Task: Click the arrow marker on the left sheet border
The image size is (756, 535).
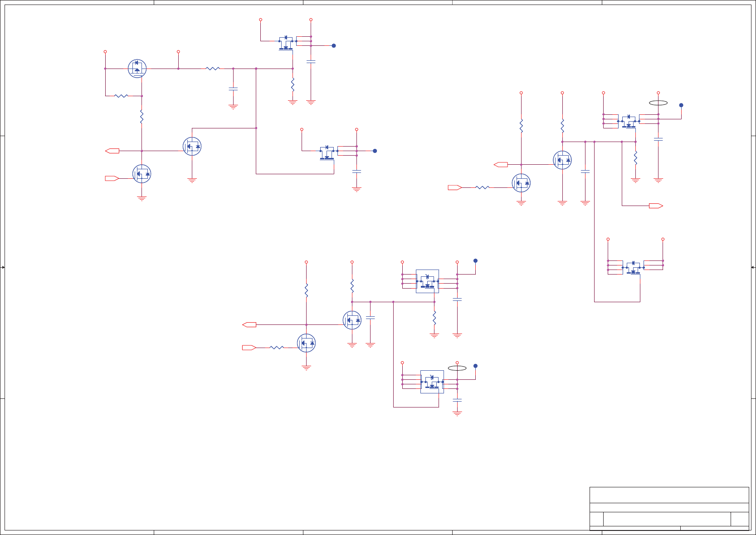Action: [x=2, y=267]
